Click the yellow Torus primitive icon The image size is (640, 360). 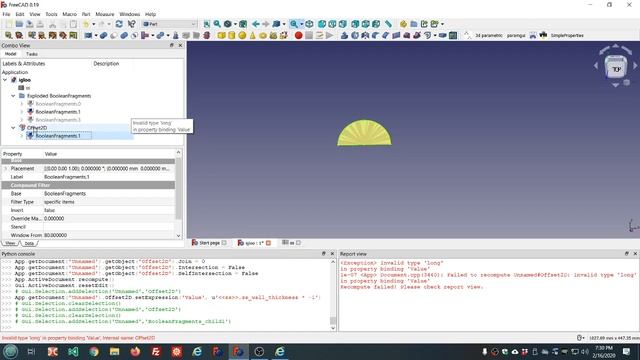[263, 36]
